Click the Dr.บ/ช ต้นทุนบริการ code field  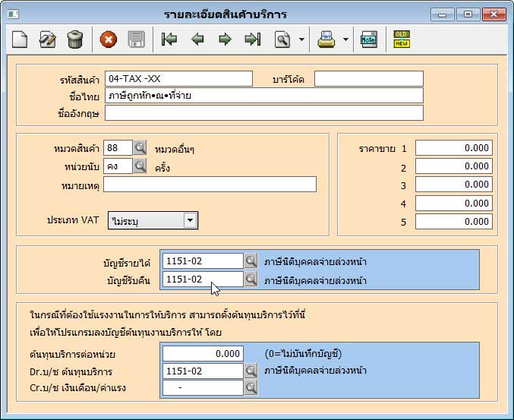point(203,371)
